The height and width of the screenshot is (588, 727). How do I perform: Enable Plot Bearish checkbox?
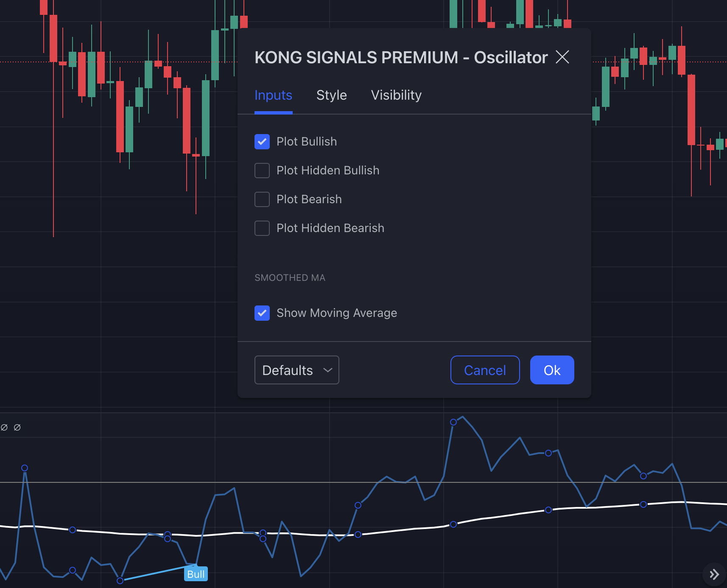(262, 199)
